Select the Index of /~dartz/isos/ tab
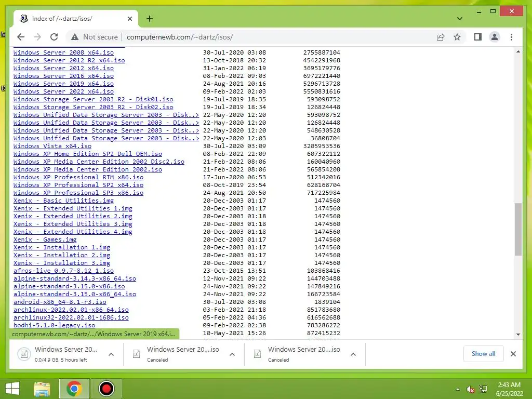This screenshot has height=399, width=532. point(76,19)
